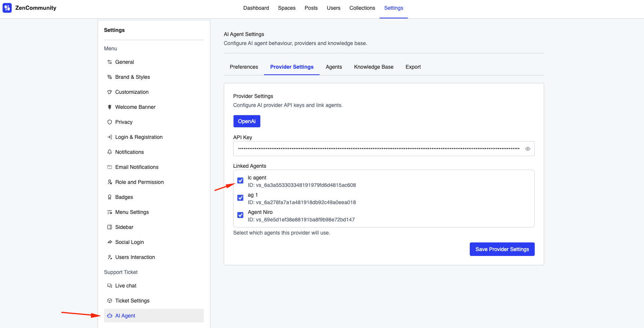This screenshot has width=644, height=328.
Task: Open Notifications settings page
Action: [154, 152]
